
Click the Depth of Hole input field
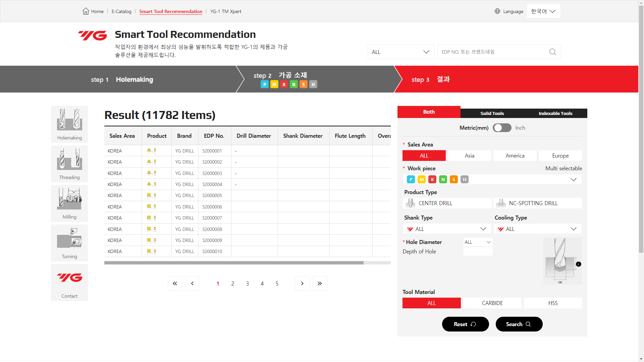(x=478, y=251)
